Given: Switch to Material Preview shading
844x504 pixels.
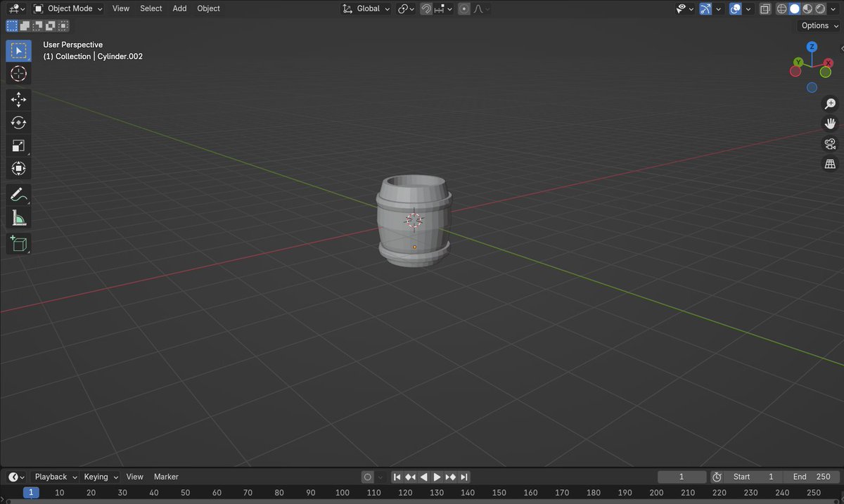Looking at the screenshot, I should click(807, 9).
